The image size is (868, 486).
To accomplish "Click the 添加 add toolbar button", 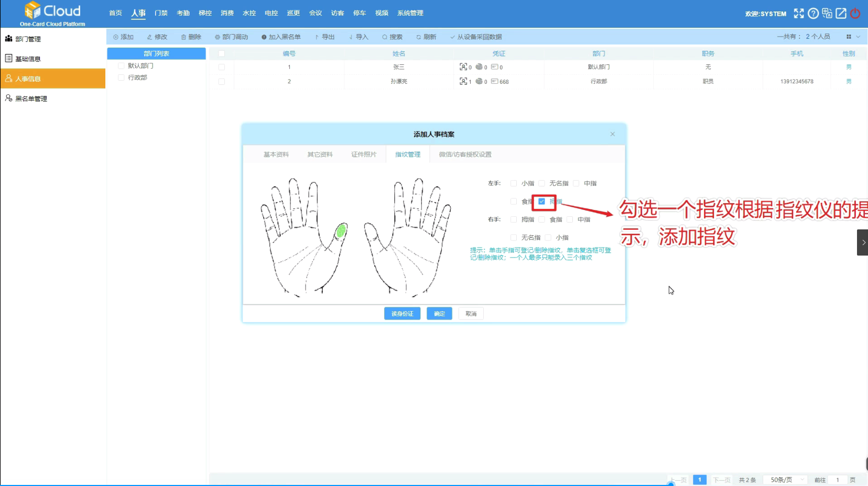I will (x=124, y=37).
